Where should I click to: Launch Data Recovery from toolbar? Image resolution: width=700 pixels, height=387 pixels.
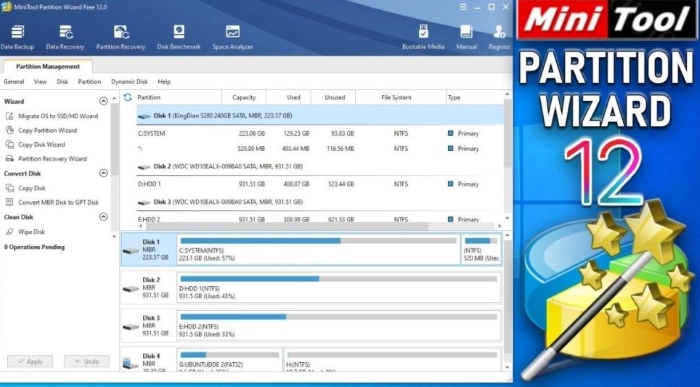pos(65,37)
